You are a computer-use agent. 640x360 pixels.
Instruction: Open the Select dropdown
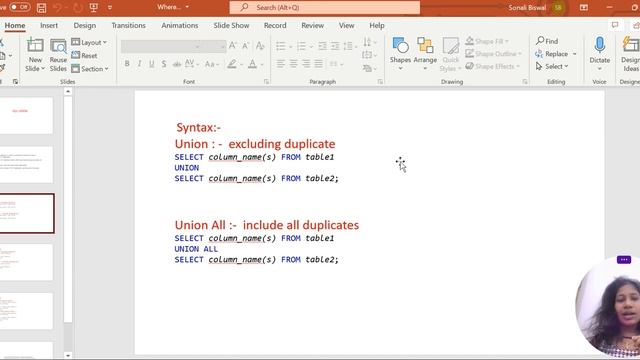(x=552, y=66)
